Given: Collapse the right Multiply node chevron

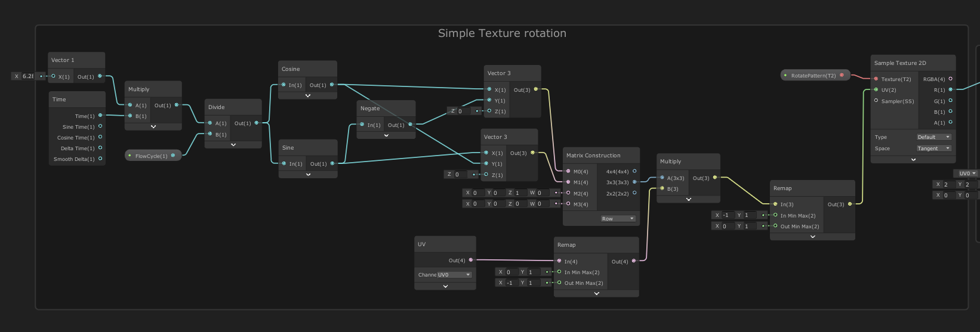Looking at the screenshot, I should tap(688, 199).
